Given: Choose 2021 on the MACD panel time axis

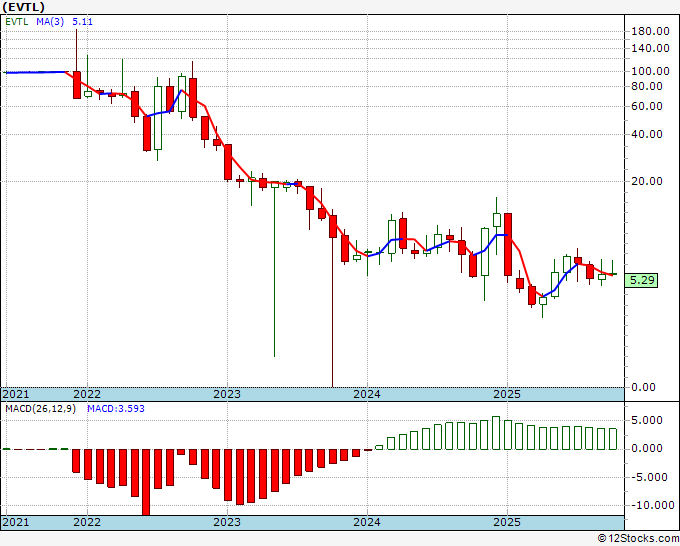Looking at the screenshot, I should click(16, 522).
